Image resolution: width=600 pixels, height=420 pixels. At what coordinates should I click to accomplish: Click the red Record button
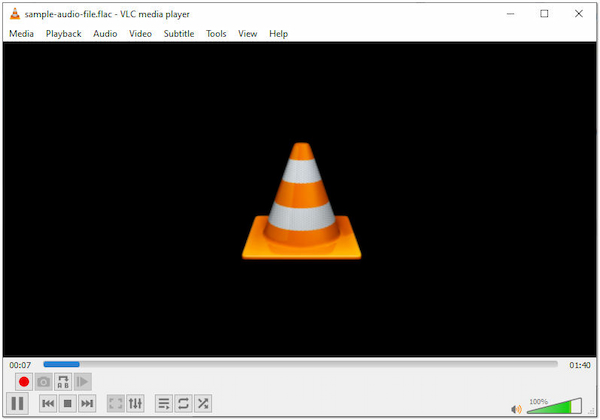[x=24, y=382]
